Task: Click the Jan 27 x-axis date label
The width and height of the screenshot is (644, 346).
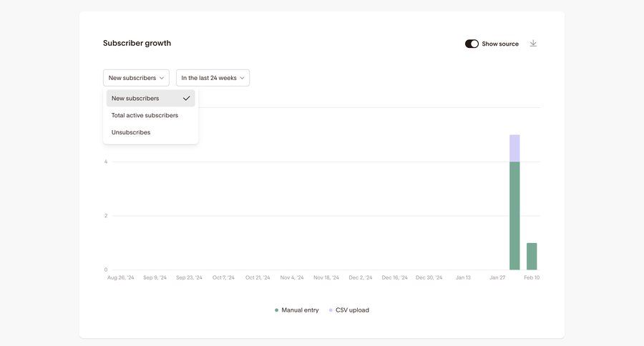Action: point(497,277)
